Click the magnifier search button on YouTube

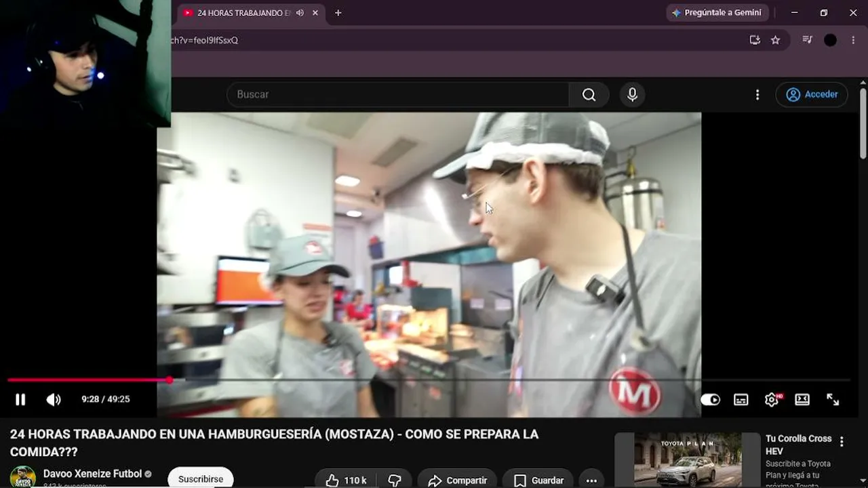589,95
